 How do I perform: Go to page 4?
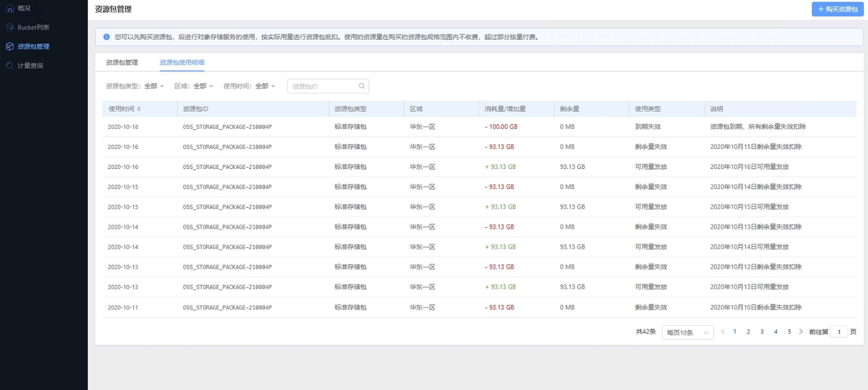click(x=776, y=332)
